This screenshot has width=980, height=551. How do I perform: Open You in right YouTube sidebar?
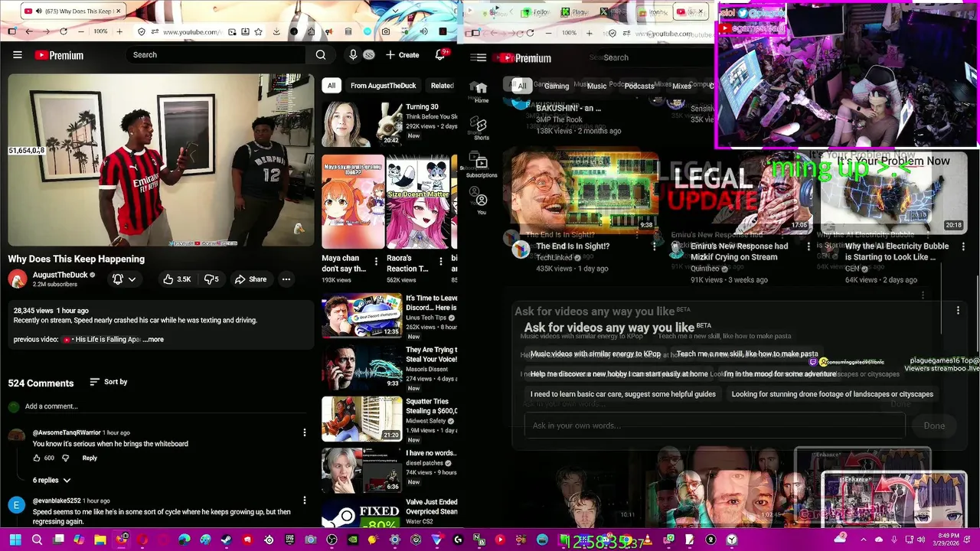tap(482, 203)
